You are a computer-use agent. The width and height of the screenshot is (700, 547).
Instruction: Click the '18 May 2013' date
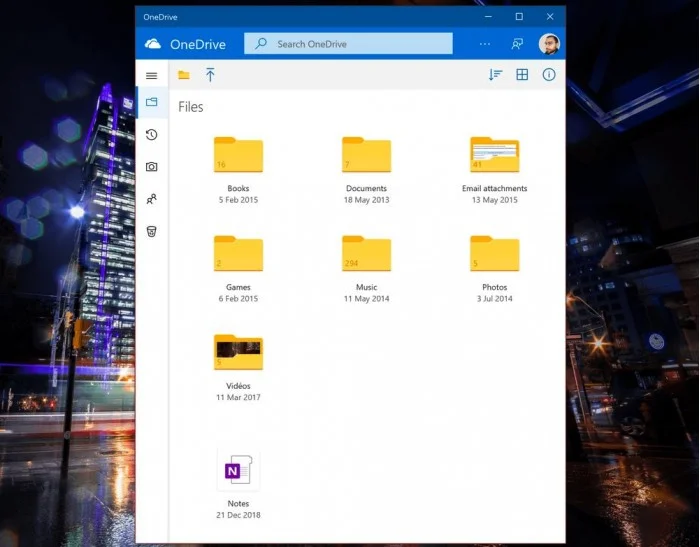[367, 200]
